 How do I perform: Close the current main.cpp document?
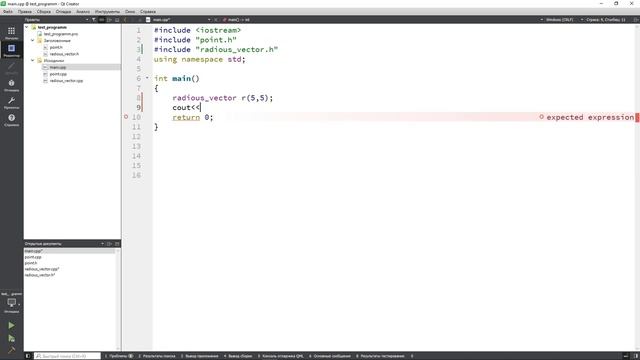pos(216,20)
